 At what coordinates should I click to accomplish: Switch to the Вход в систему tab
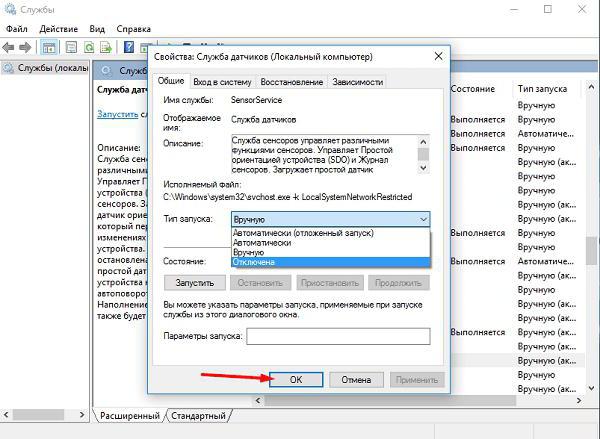(222, 81)
